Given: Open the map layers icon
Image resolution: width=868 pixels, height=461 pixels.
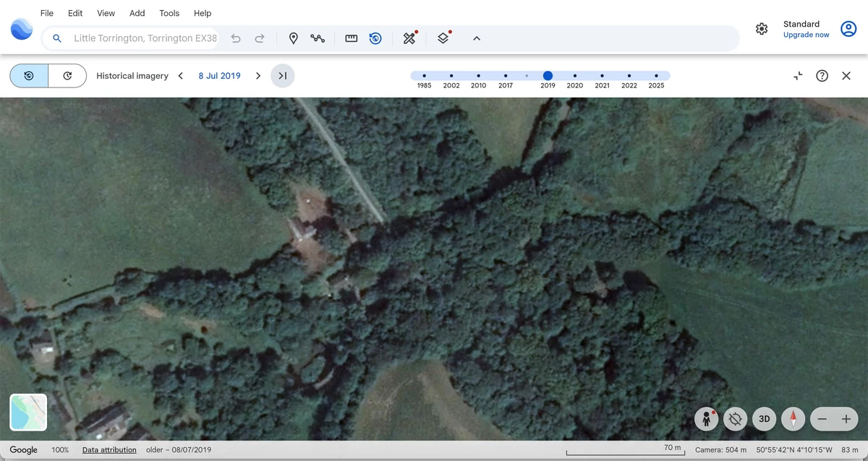Looking at the screenshot, I should coord(443,38).
